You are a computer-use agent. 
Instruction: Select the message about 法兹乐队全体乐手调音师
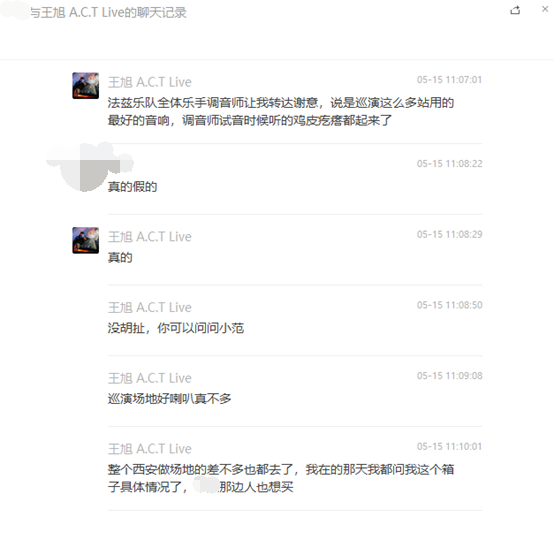point(281,111)
